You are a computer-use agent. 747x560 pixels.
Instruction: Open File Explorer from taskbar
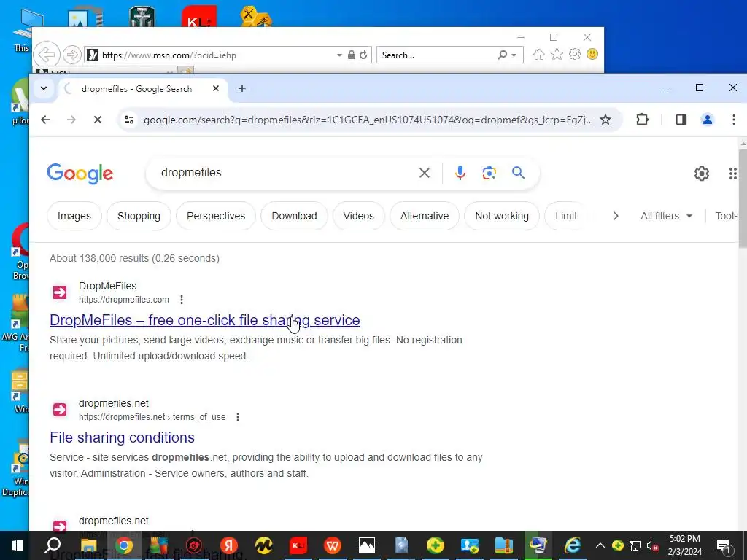tap(88, 545)
